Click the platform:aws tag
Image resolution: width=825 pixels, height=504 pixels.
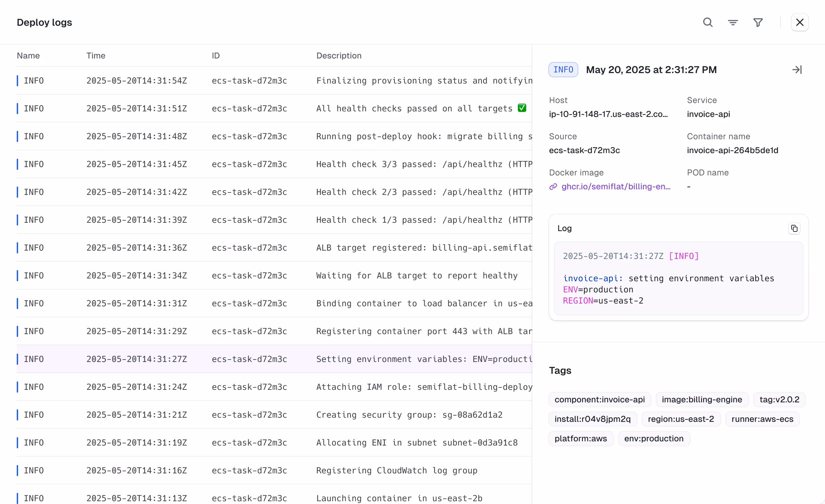[x=581, y=439]
